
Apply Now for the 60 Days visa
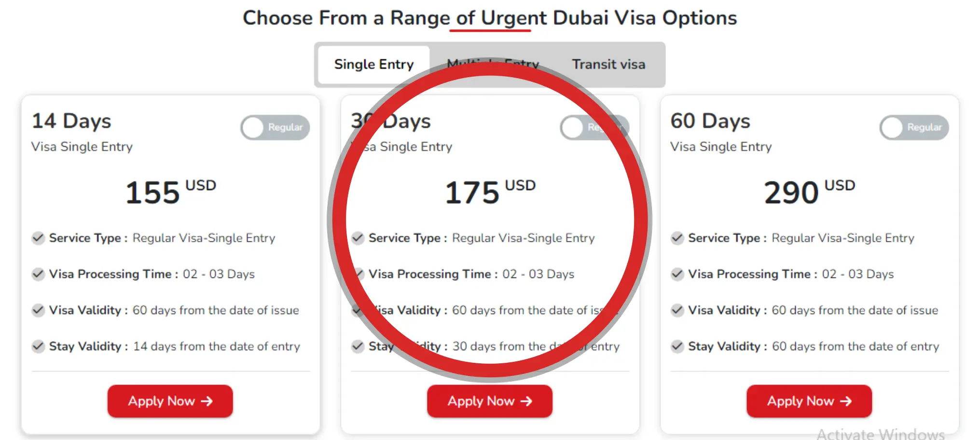pos(809,401)
